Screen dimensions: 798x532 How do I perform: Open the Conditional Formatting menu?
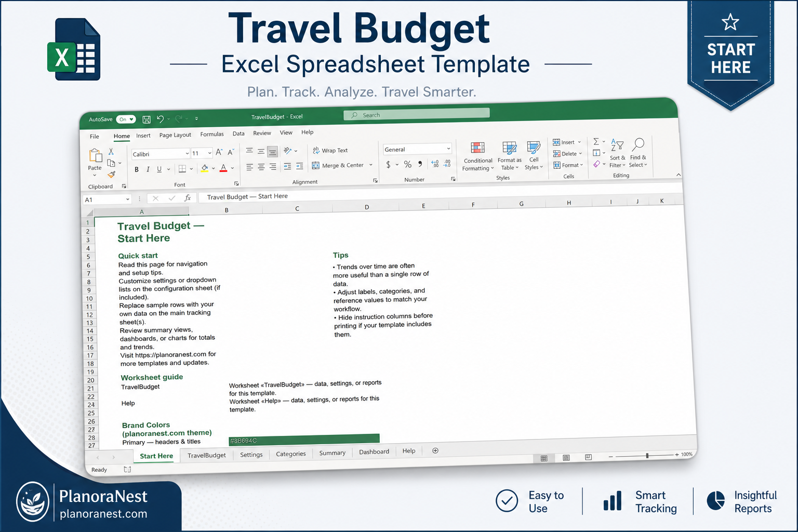478,156
